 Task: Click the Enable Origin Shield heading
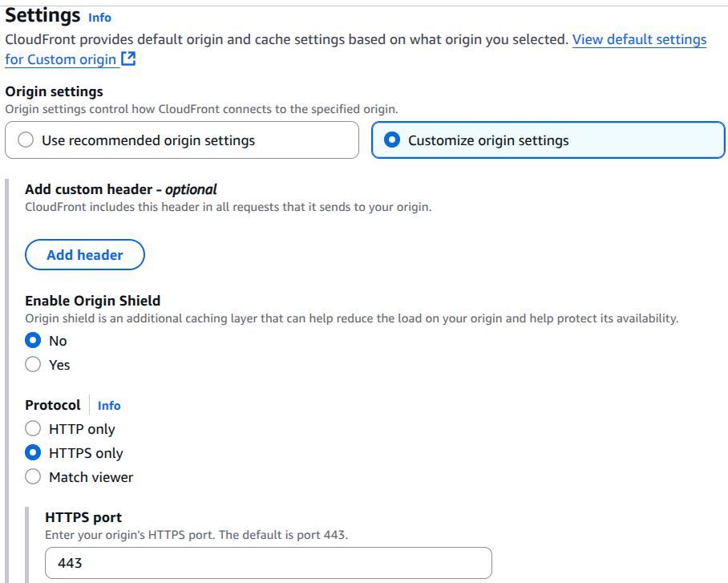(92, 301)
